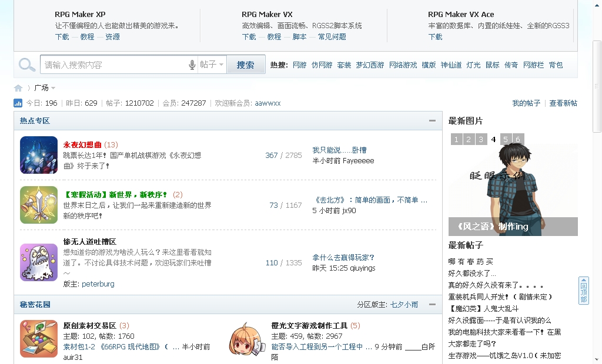Click the RPG Maker XP 下载 link
The height and width of the screenshot is (364, 602).
pos(62,37)
